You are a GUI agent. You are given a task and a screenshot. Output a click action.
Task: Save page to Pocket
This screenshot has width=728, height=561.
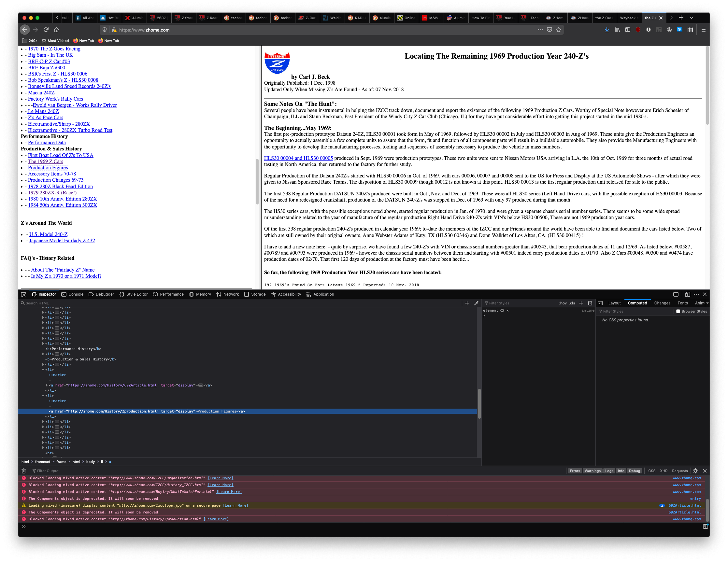tap(549, 30)
